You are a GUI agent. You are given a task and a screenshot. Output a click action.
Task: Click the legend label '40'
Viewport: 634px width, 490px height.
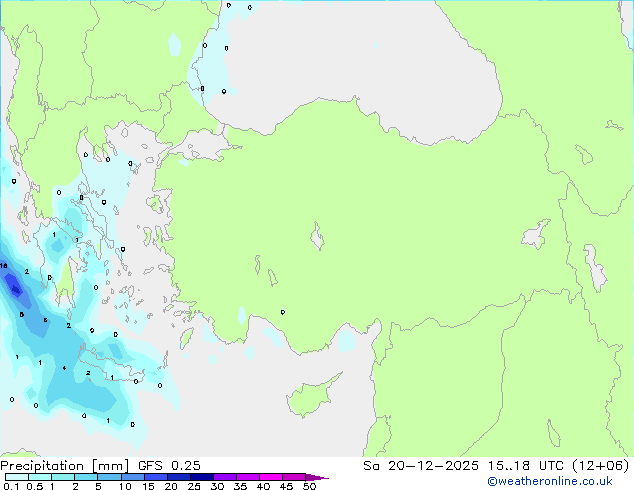tap(263, 486)
